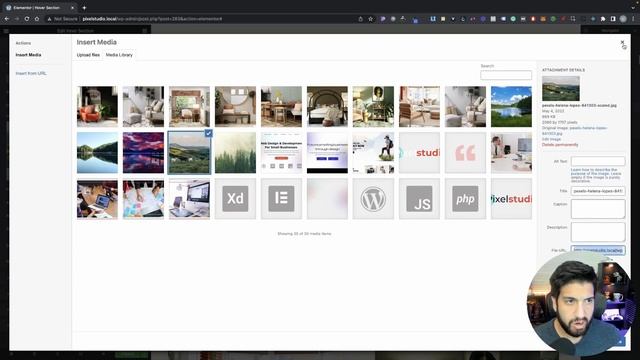Click the share icon in address bar
640x360 pixels.
(360, 19)
